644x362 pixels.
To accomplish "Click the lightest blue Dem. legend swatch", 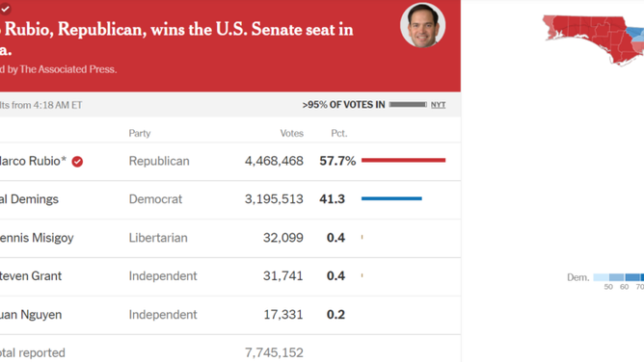I will pyautogui.click(x=602, y=277).
